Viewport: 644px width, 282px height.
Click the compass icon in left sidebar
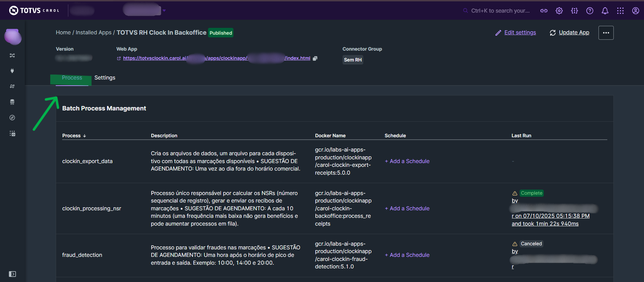(x=12, y=118)
